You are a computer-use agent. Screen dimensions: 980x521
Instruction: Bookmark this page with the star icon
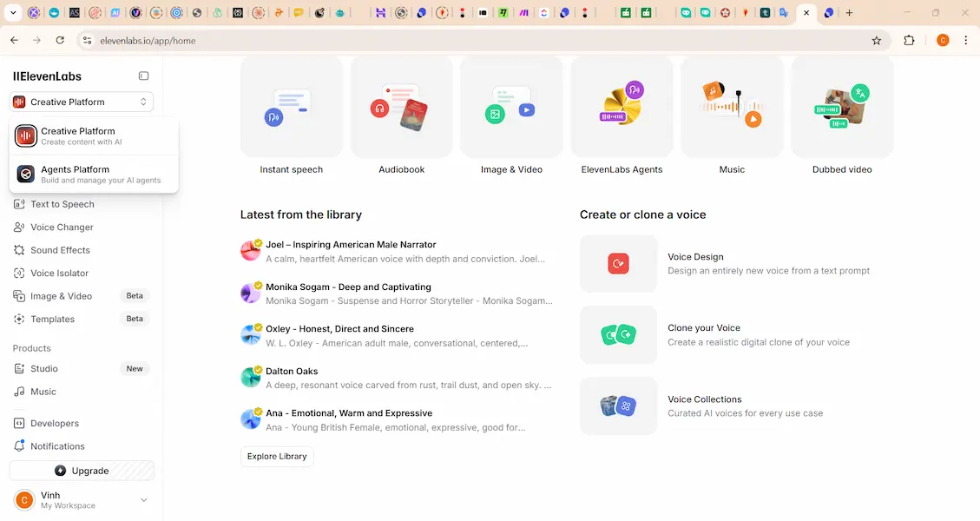[877, 40]
